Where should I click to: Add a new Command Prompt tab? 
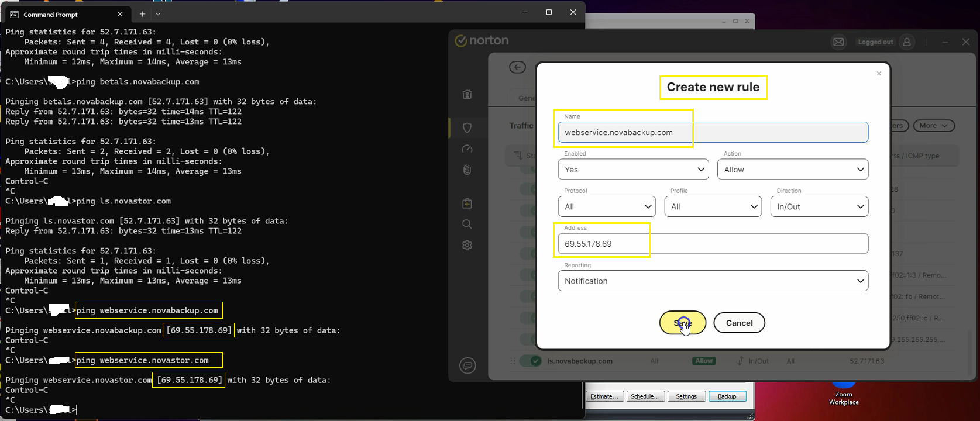pyautogui.click(x=142, y=14)
